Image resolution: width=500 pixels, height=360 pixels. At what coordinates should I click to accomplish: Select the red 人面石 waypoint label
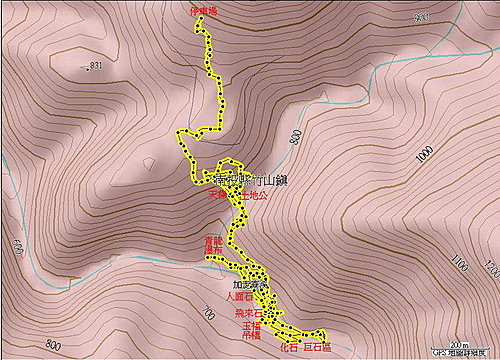point(239,297)
